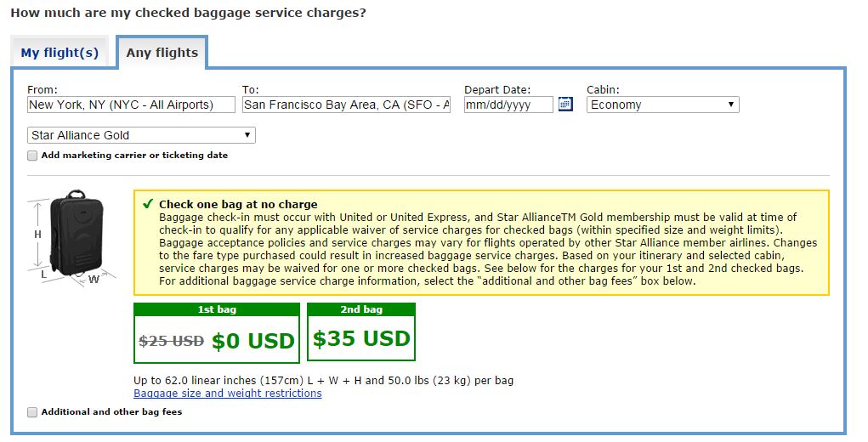This screenshot has width=868, height=442.
Task: Click the To field with San Francisco
Action: [346, 105]
